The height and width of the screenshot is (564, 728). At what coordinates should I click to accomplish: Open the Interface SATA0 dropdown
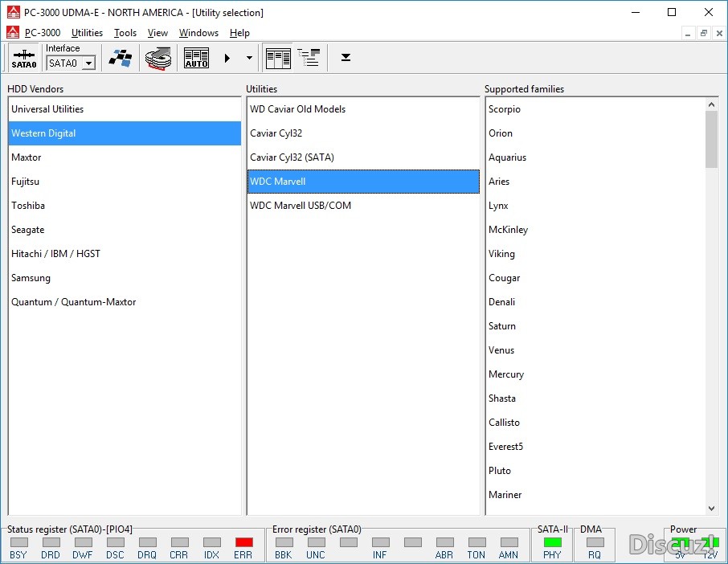(x=88, y=63)
